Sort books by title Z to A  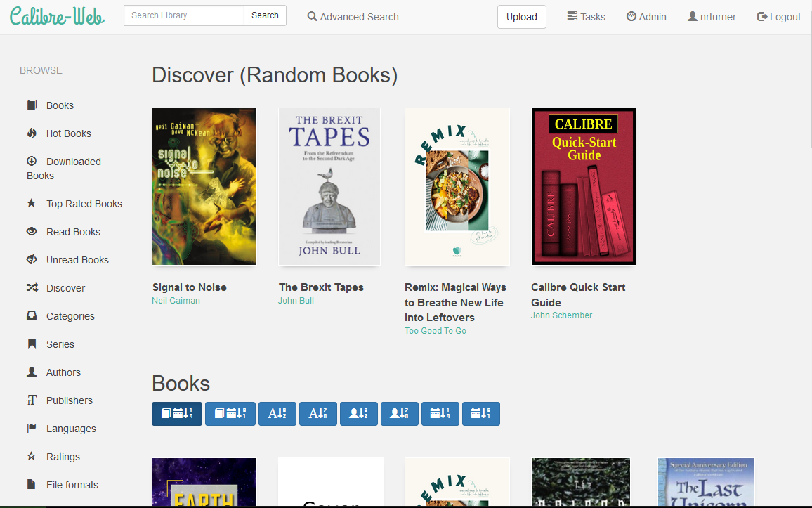click(318, 414)
